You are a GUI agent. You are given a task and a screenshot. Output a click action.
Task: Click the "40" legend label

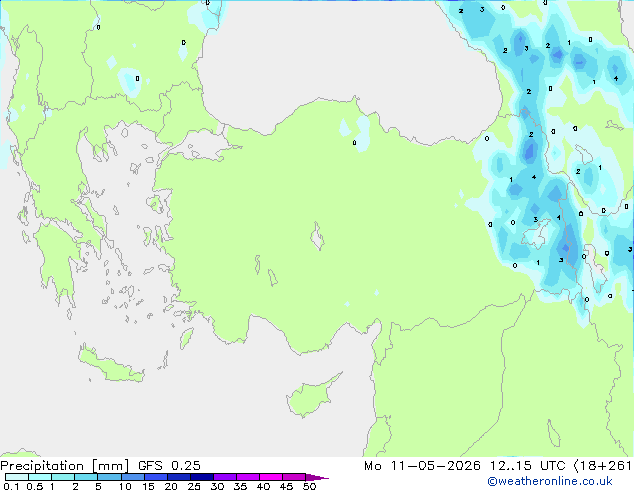coord(263,486)
